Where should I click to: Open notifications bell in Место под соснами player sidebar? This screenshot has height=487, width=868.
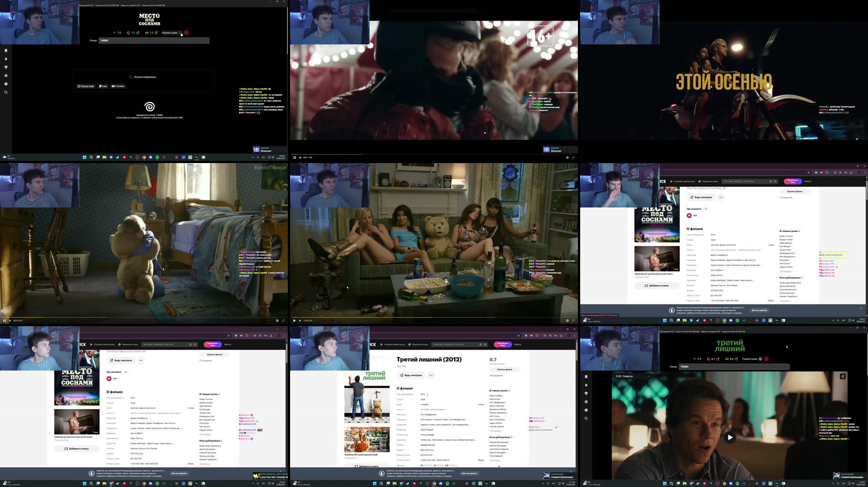6,59
